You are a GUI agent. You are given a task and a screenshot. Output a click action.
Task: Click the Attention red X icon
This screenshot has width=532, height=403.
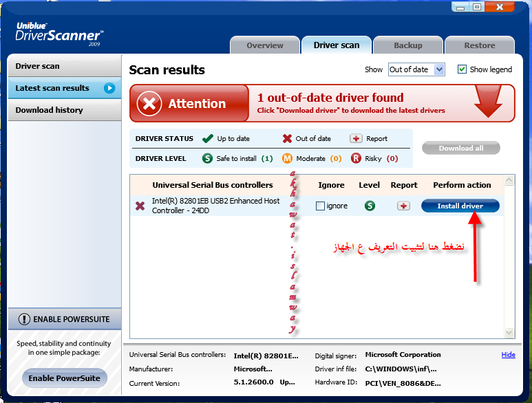point(149,103)
